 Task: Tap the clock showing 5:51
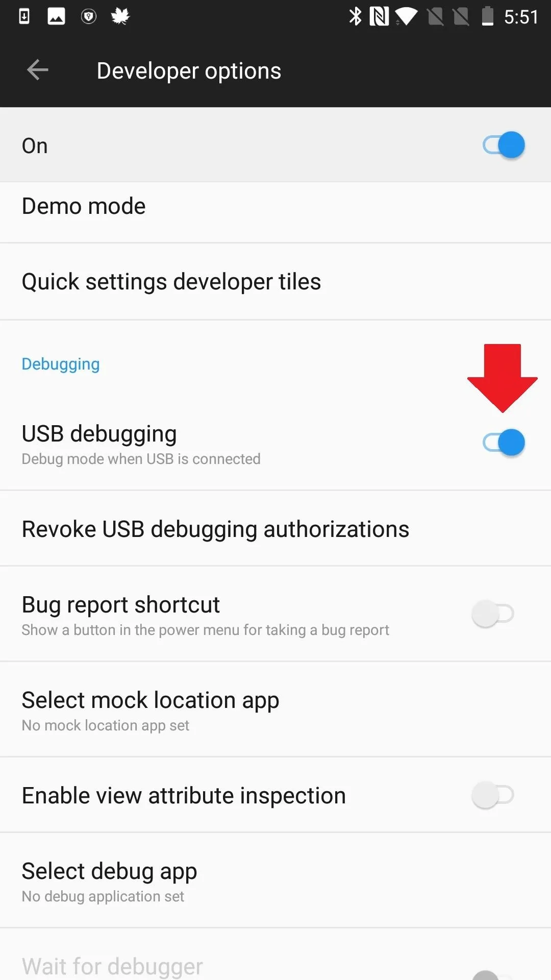(x=521, y=17)
